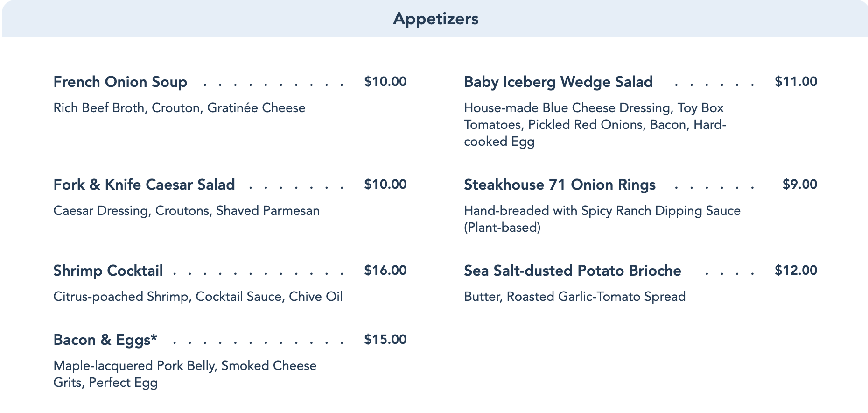Open the Steakhouse 71 Onion Rings item
The height and width of the screenshot is (413, 868).
(x=560, y=185)
